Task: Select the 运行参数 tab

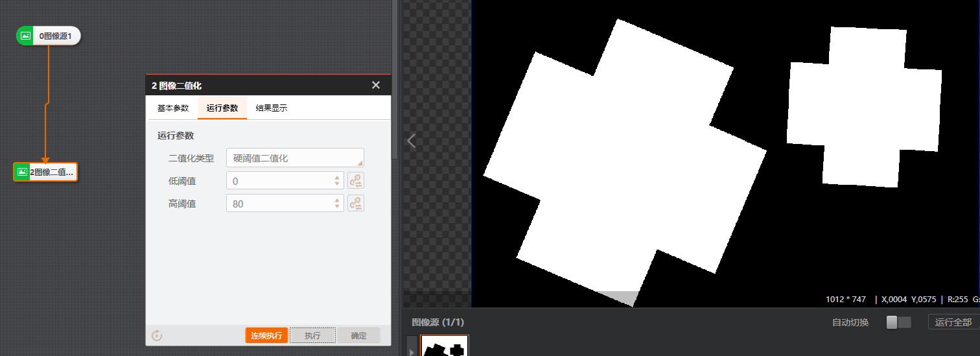Action: (222, 108)
